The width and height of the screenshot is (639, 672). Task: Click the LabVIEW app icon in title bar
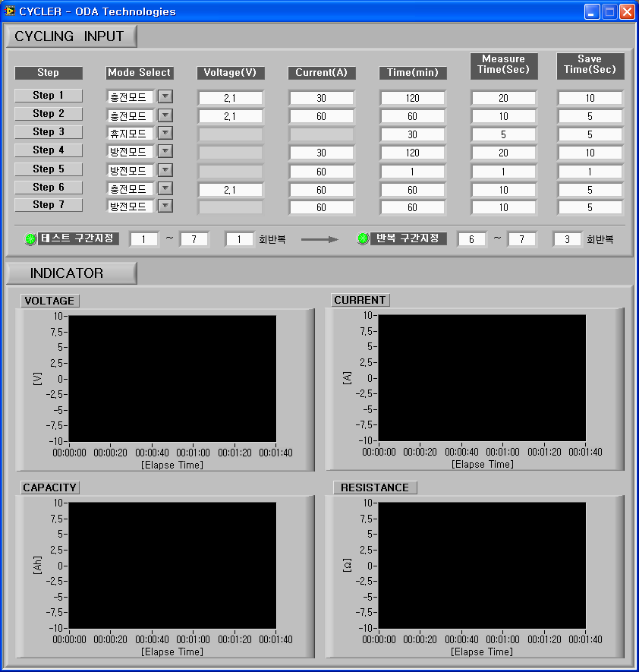[x=10, y=11]
